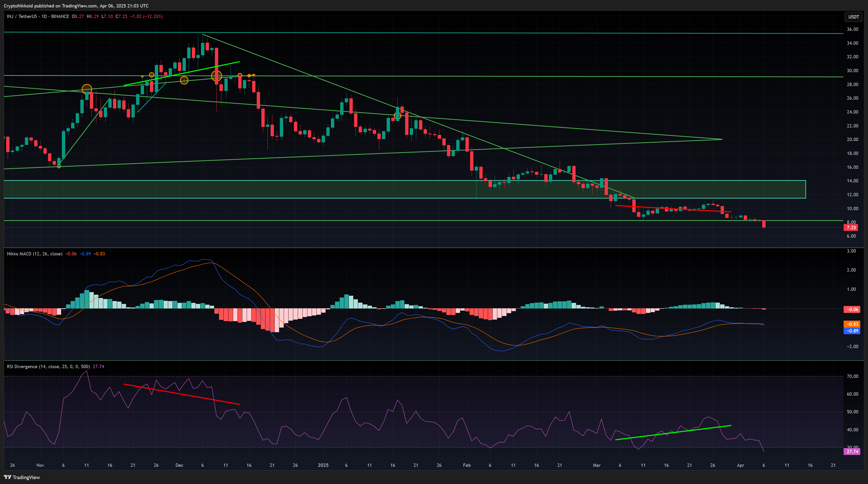Click the 6.00 price axis label

pos(851,236)
